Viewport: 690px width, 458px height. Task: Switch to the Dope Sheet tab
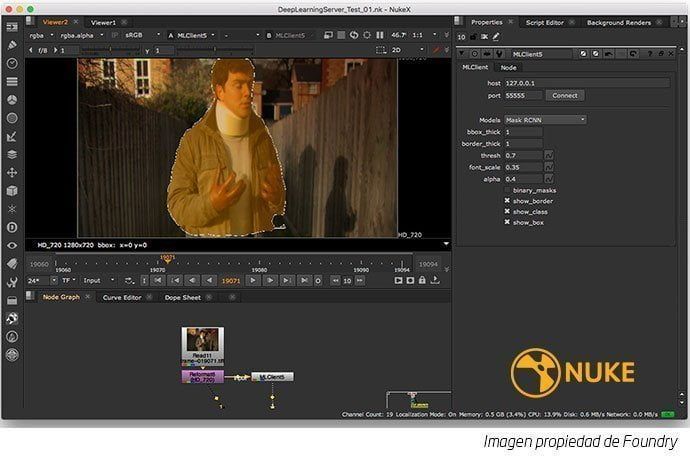coord(183,297)
